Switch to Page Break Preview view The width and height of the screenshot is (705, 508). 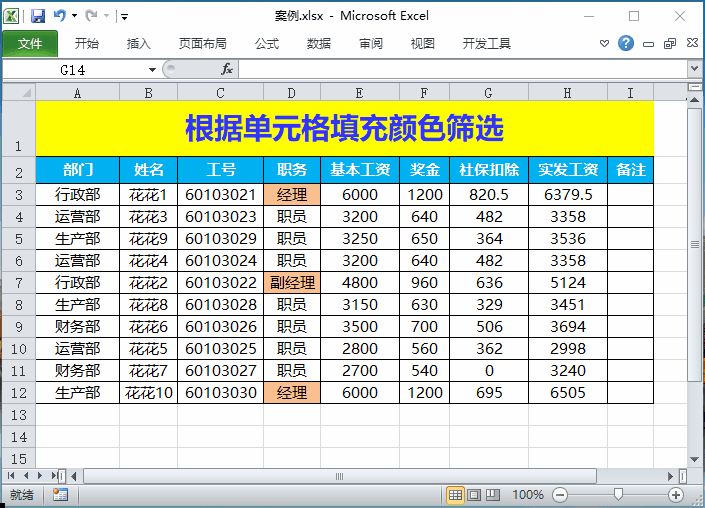(492, 495)
